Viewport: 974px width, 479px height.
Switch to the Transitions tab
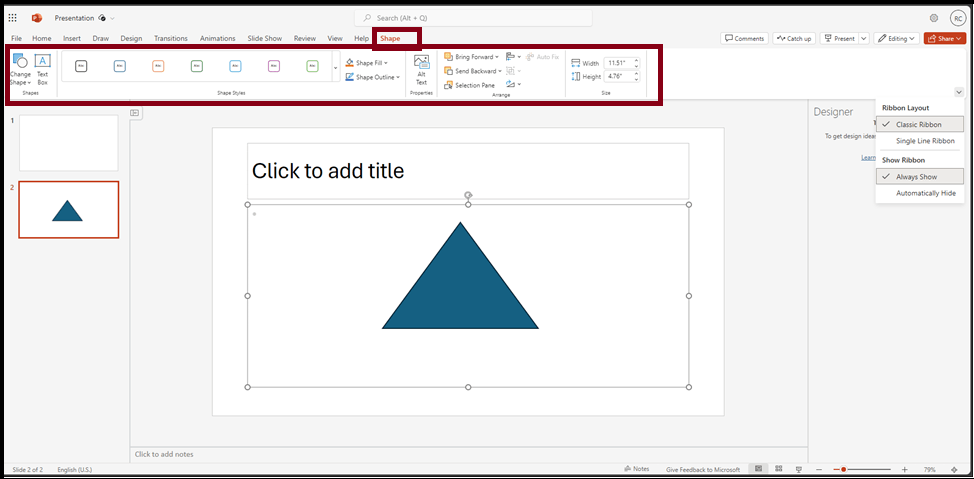pyautogui.click(x=171, y=39)
